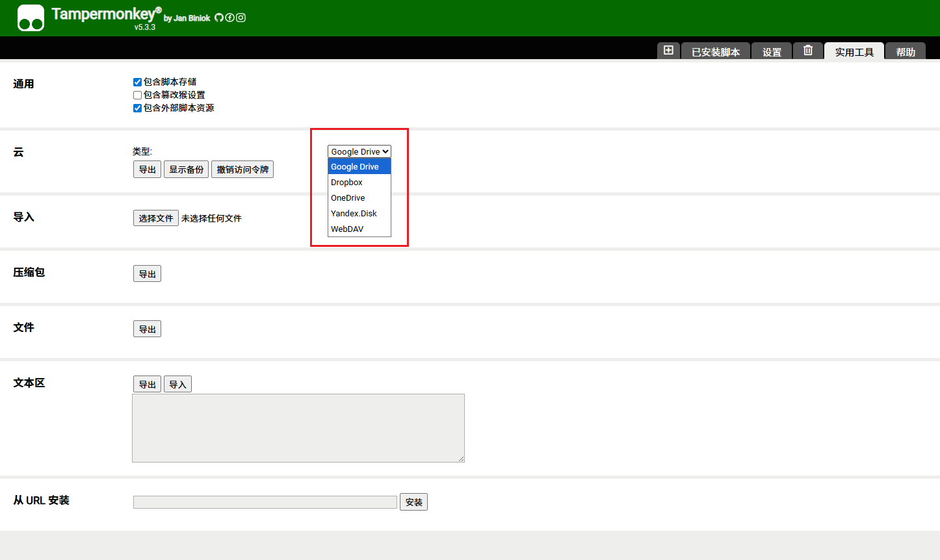Viewport: 940px width, 560px height.
Task: Open the 帮助 tab
Action: point(906,52)
